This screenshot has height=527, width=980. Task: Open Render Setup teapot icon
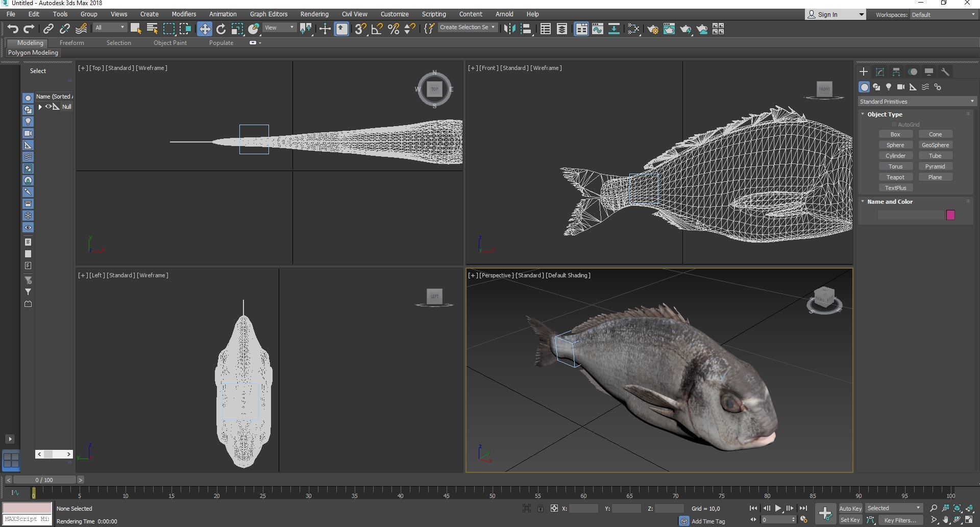[653, 29]
